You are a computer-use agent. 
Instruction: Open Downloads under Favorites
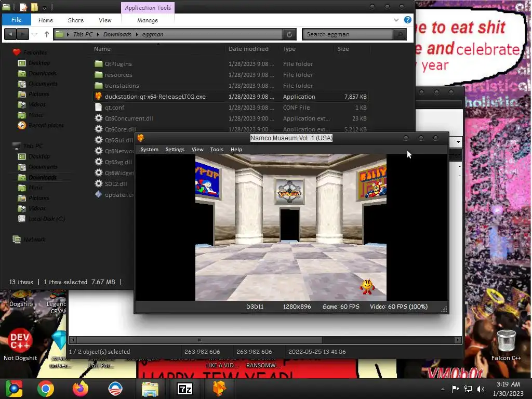[43, 73]
